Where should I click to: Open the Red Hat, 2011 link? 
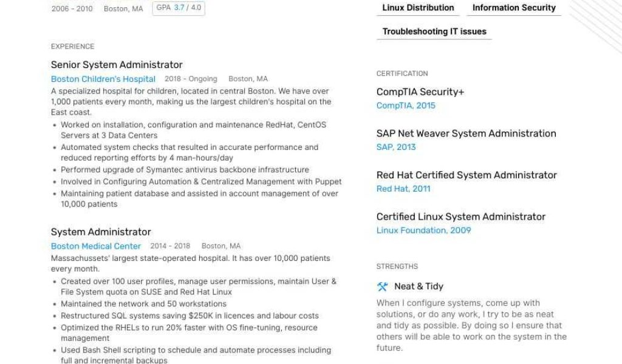click(403, 189)
